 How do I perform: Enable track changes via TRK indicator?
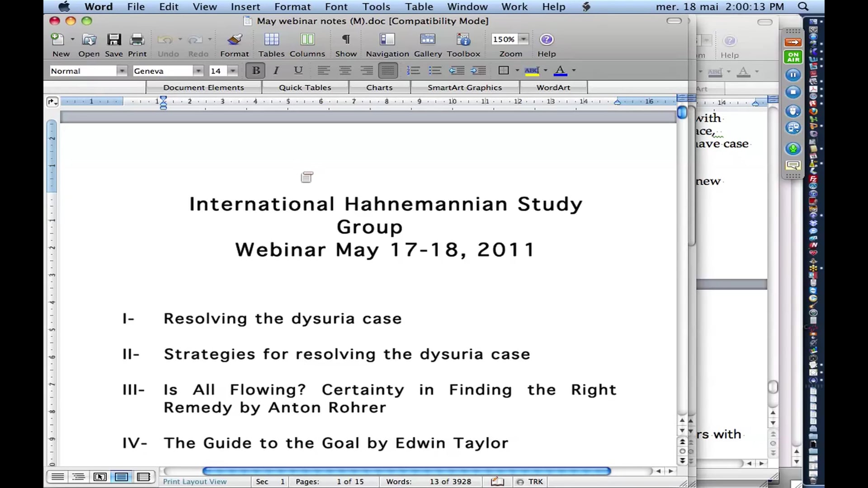pyautogui.click(x=530, y=481)
